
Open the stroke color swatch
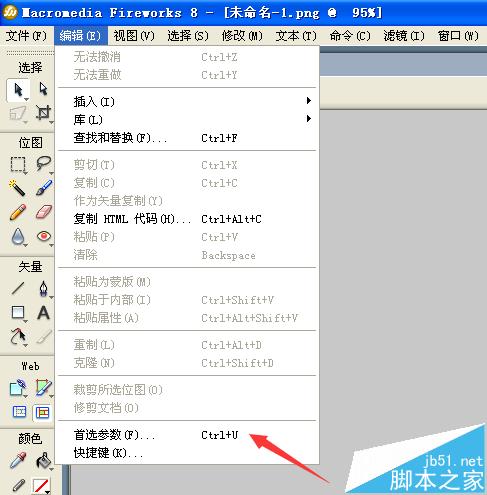41,486
